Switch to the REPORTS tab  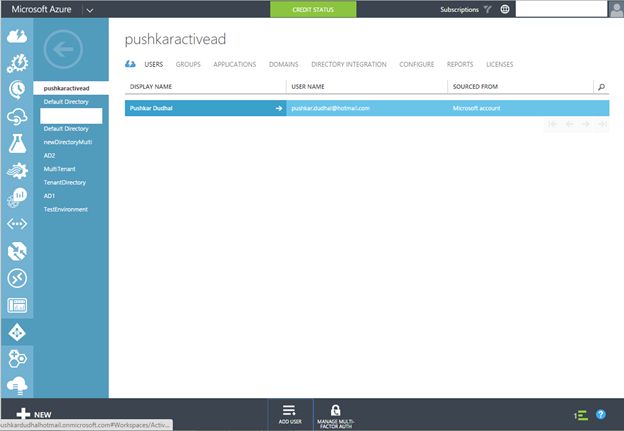point(460,64)
